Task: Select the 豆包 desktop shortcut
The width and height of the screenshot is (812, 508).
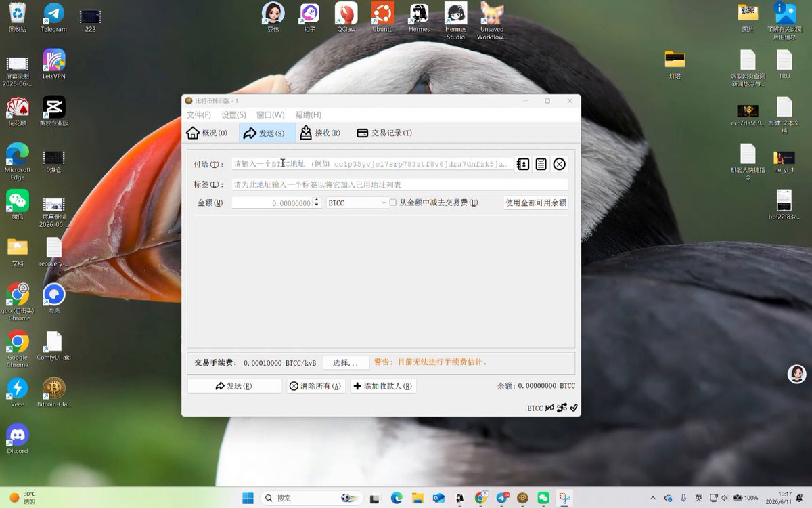Action: click(x=273, y=18)
